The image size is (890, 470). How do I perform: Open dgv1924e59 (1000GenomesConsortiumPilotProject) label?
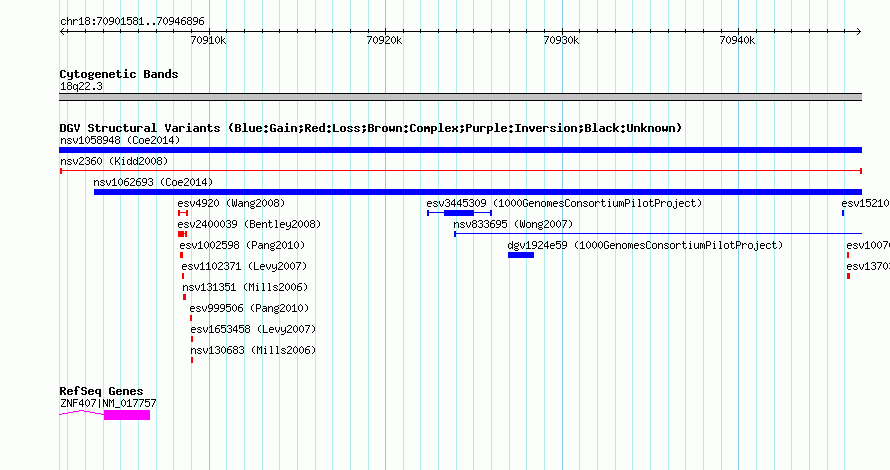645,245
